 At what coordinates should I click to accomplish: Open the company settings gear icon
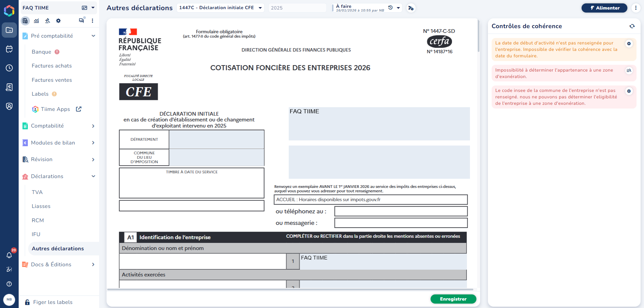(58, 21)
